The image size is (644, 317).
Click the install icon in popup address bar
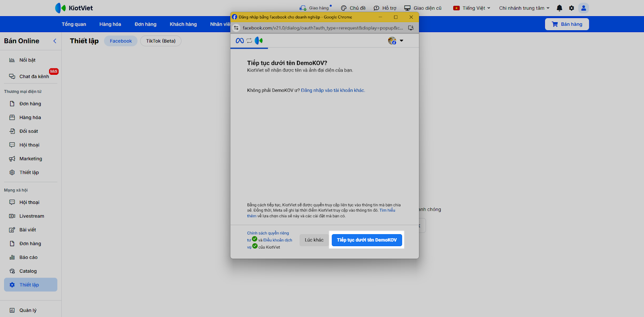tap(411, 28)
